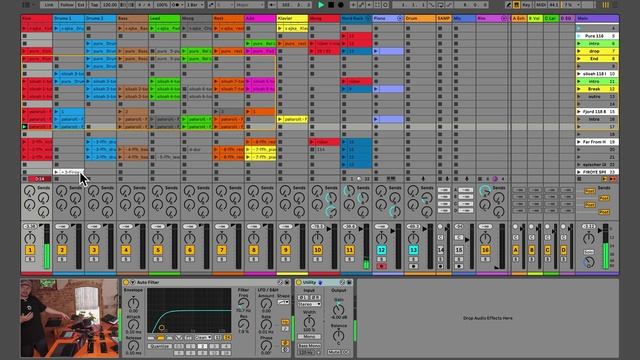
Task: Click the Drop Audio Effects Here area
Action: [x=488, y=318]
